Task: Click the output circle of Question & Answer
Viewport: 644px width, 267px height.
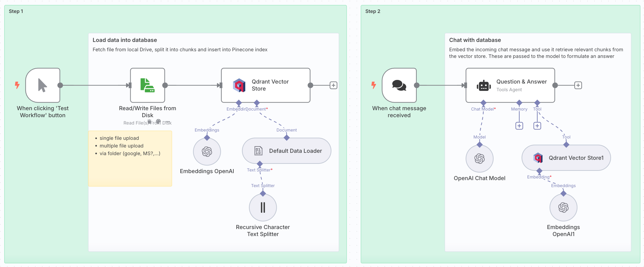Action: coord(555,85)
